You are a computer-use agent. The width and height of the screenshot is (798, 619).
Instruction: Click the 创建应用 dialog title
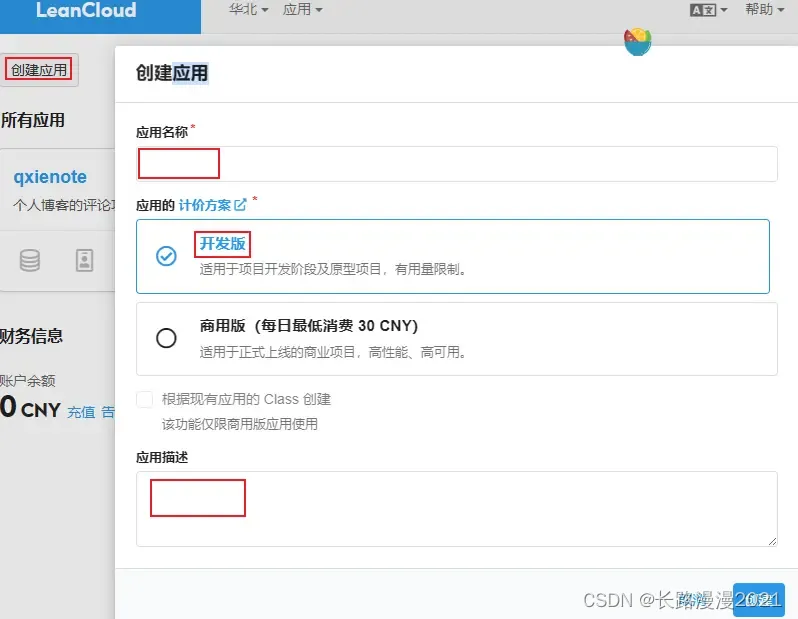(172, 73)
